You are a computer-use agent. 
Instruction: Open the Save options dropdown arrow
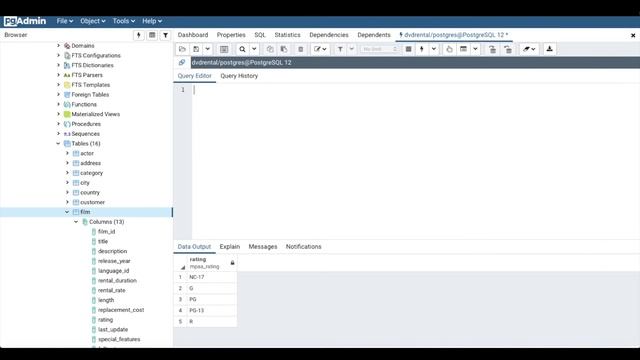coord(208,49)
